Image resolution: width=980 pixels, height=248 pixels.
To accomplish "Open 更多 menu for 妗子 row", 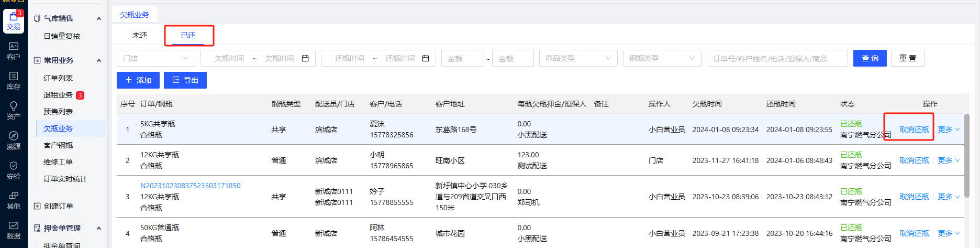I will pos(949,197).
